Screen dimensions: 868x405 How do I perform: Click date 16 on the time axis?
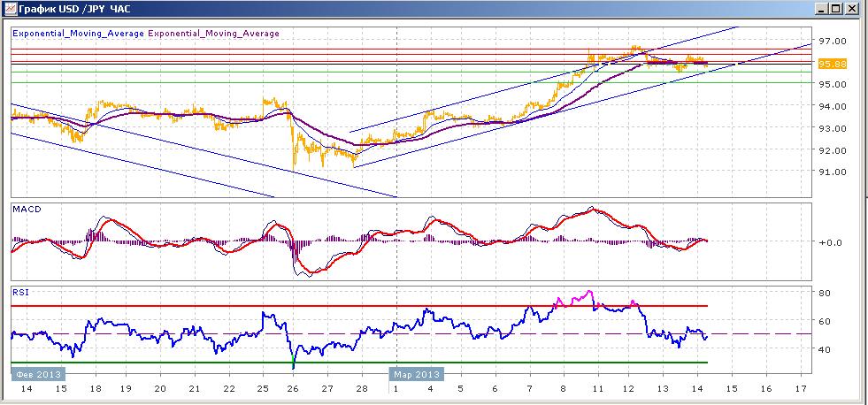pos(766,389)
